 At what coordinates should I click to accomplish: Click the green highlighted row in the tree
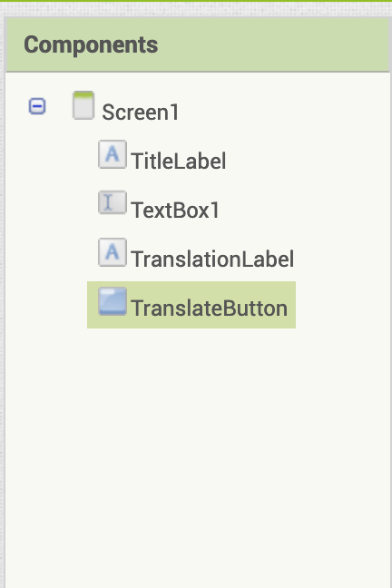pyautogui.click(x=191, y=305)
